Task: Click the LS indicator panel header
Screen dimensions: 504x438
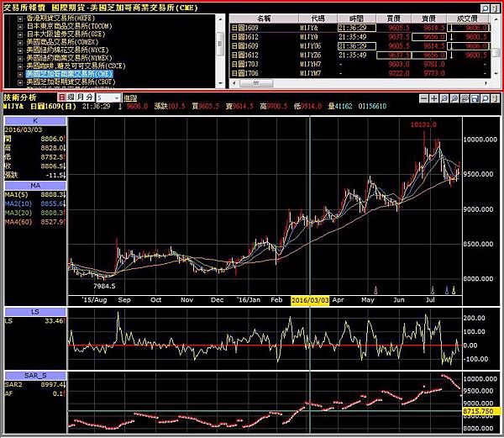Action: click(35, 312)
